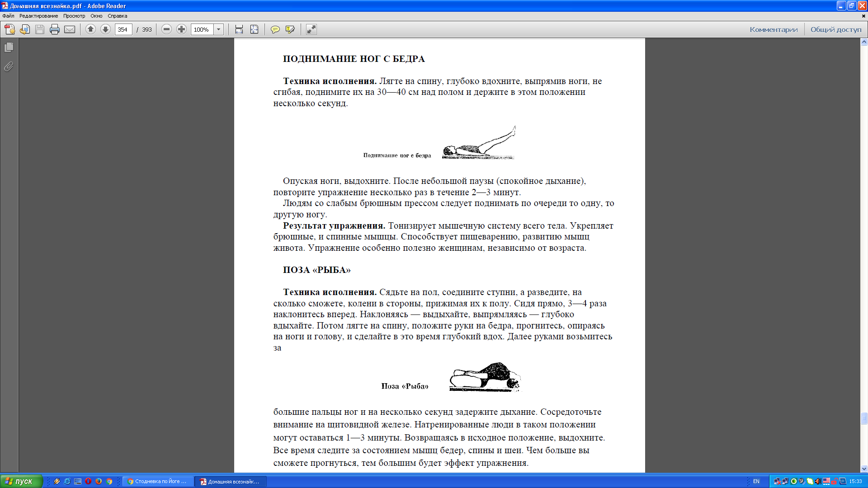
Task: Toggle fit to window width mode
Action: [239, 29]
